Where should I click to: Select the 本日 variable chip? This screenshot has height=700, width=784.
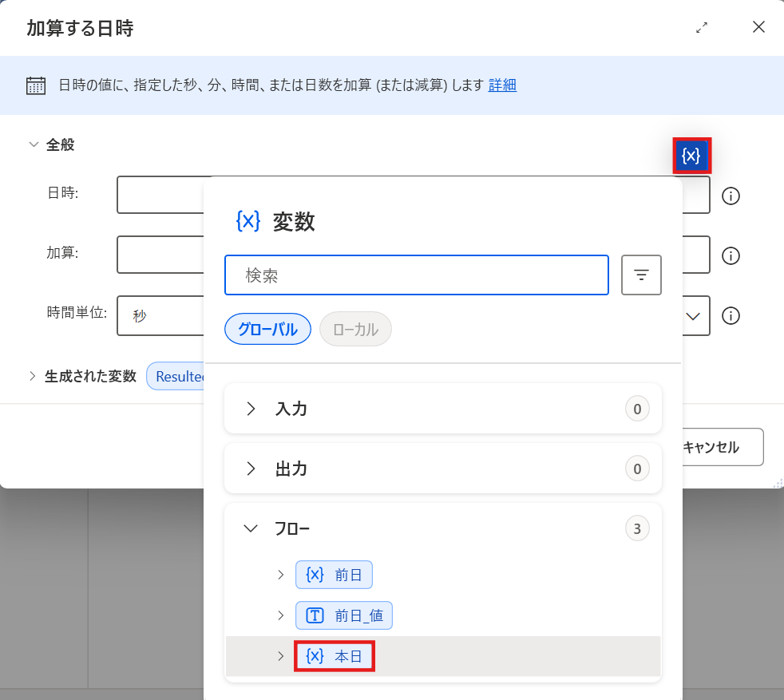(x=334, y=656)
